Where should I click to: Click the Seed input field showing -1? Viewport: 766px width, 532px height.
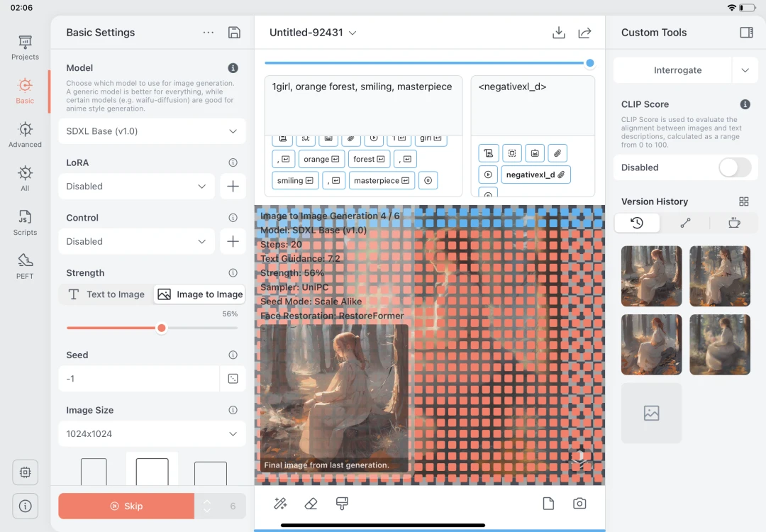(139, 379)
